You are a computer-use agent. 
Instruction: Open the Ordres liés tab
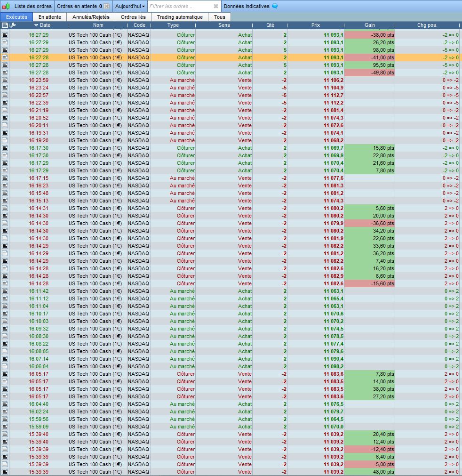tap(133, 17)
